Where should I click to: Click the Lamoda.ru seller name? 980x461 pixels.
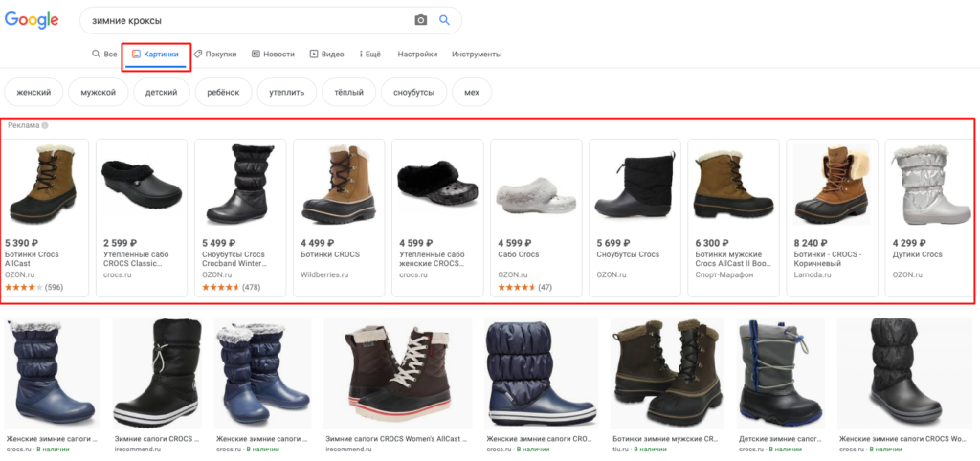(813, 274)
